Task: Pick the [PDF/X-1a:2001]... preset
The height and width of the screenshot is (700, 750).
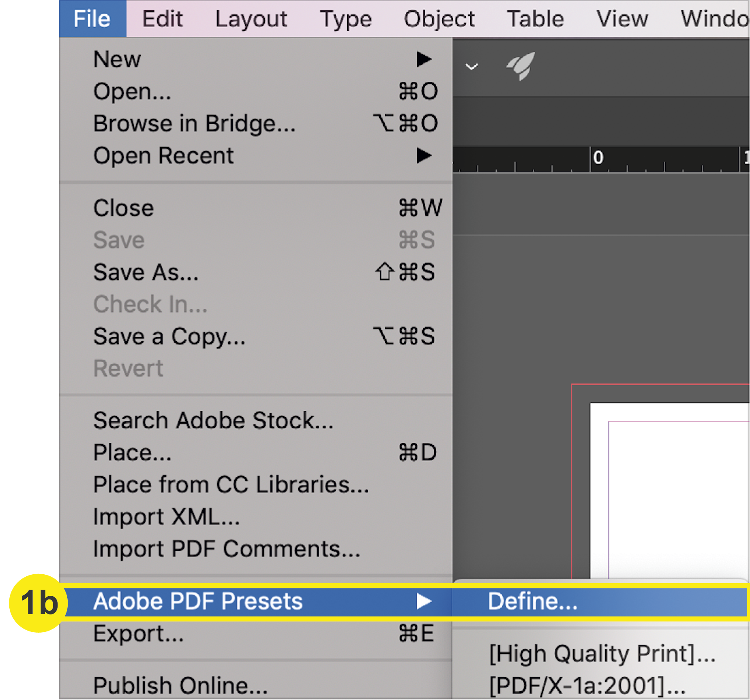Action: tap(600, 685)
